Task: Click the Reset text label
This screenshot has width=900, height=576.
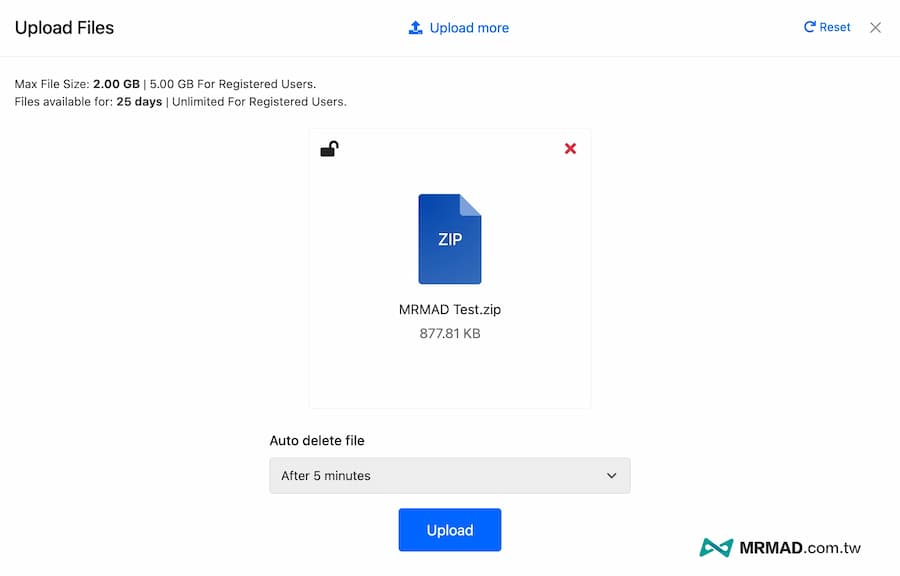Action: click(835, 28)
